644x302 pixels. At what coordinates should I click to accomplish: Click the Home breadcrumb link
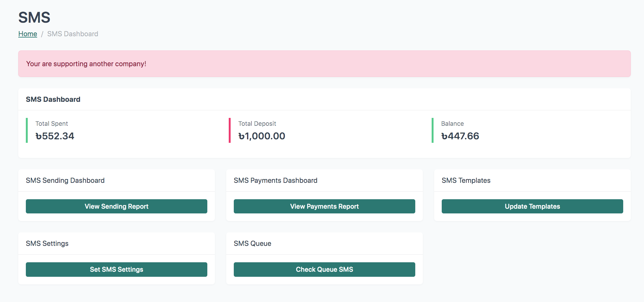coord(28,34)
